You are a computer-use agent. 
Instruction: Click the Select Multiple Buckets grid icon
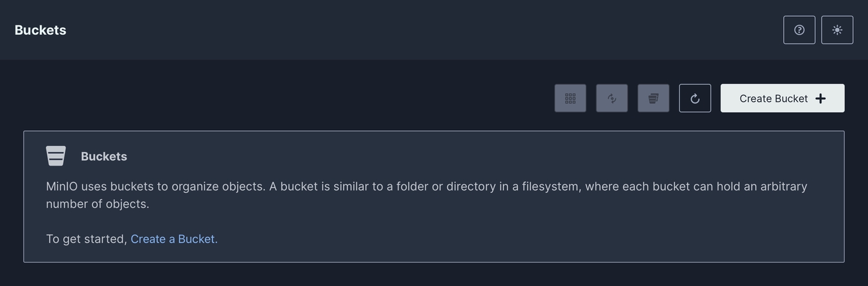pyautogui.click(x=570, y=98)
